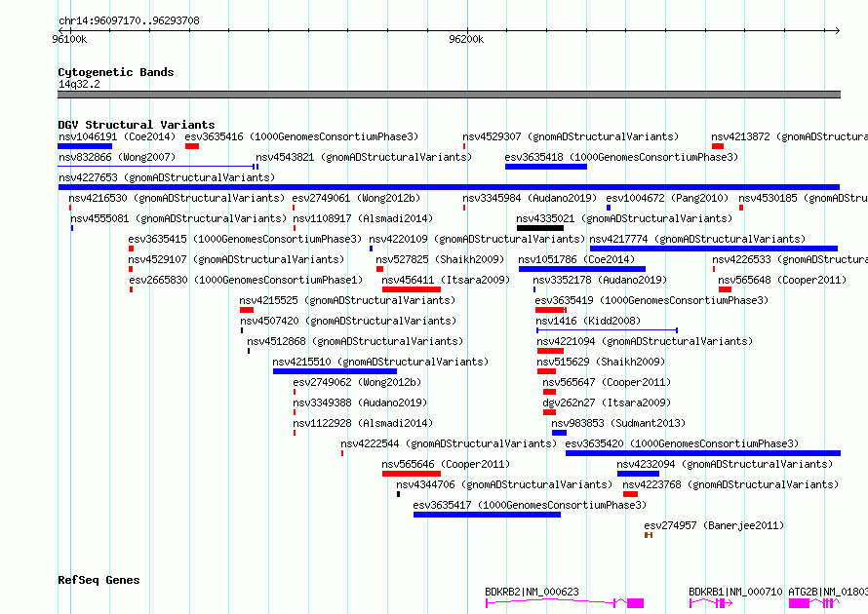Select nsv4344706 variant label
868x614 pixels.
point(504,484)
